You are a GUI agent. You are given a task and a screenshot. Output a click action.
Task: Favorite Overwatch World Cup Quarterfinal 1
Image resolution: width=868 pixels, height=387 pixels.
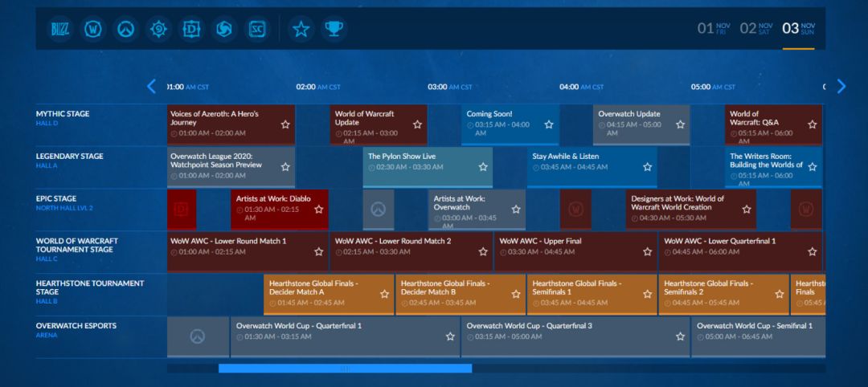(450, 336)
